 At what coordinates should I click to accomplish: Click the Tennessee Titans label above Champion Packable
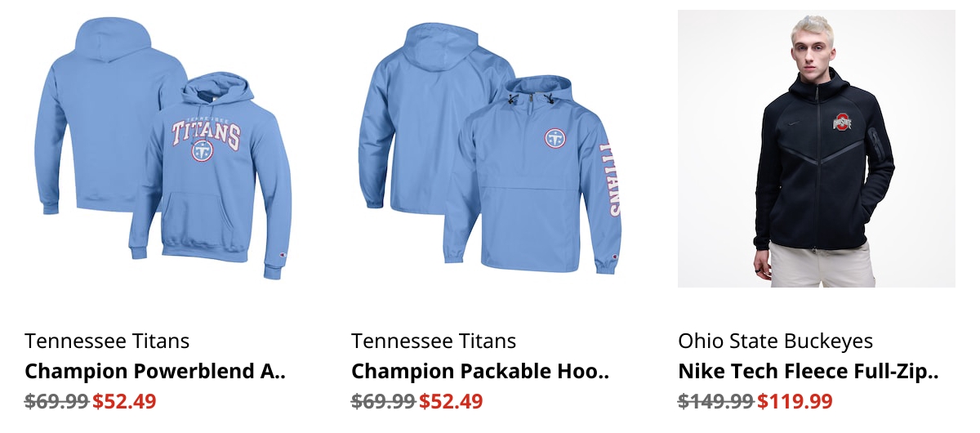coord(434,341)
